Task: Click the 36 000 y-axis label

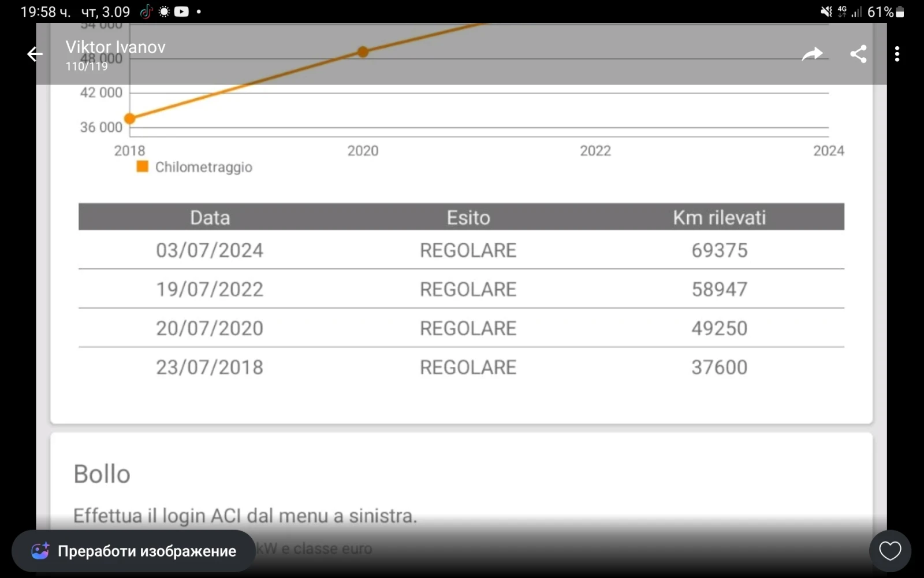Action: [x=101, y=127]
